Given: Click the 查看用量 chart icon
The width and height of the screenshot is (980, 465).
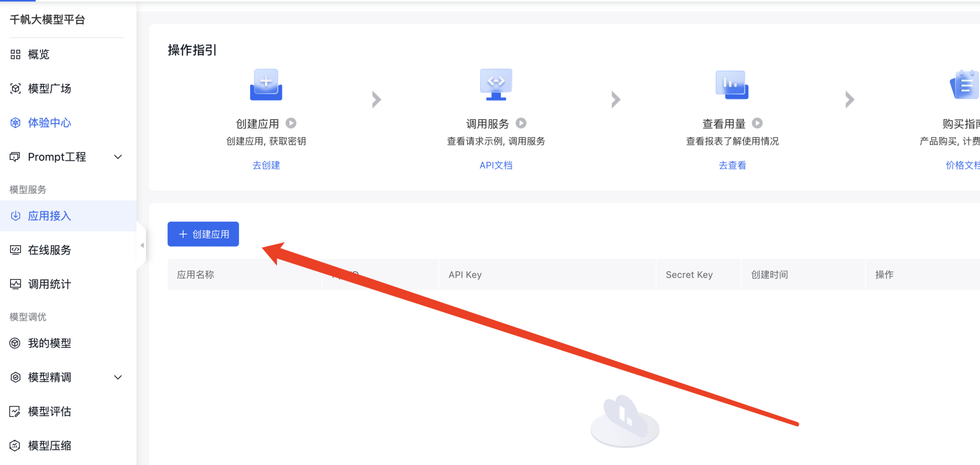Looking at the screenshot, I should 732,85.
